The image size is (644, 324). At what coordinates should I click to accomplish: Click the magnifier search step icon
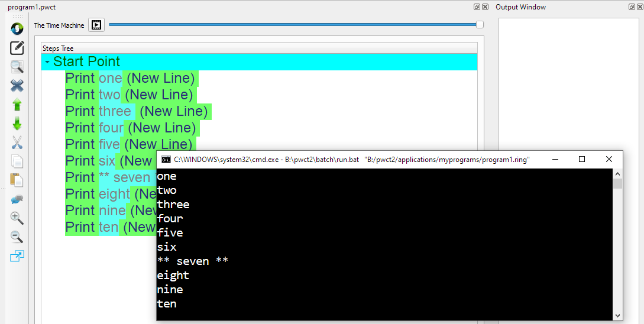(17, 67)
